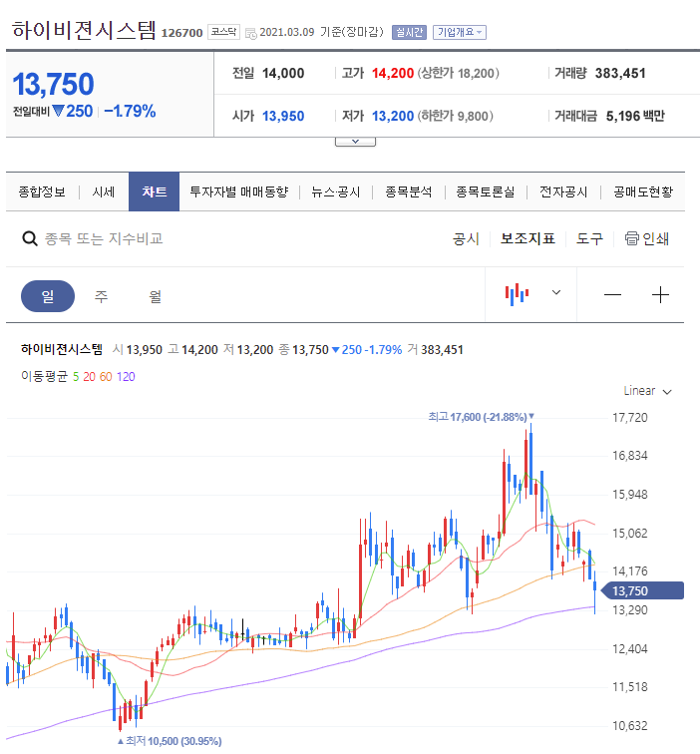Viewport: 700px width, 754px height.
Task: Toggle the 5-day moving average color label
Action: (76, 377)
